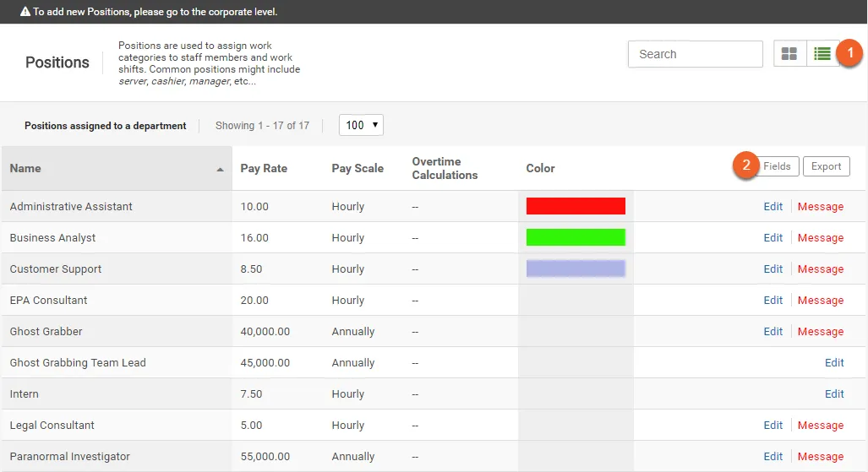Click the Showing 1 - 17 of 17 text
This screenshot has height=472, width=868.
(x=262, y=126)
